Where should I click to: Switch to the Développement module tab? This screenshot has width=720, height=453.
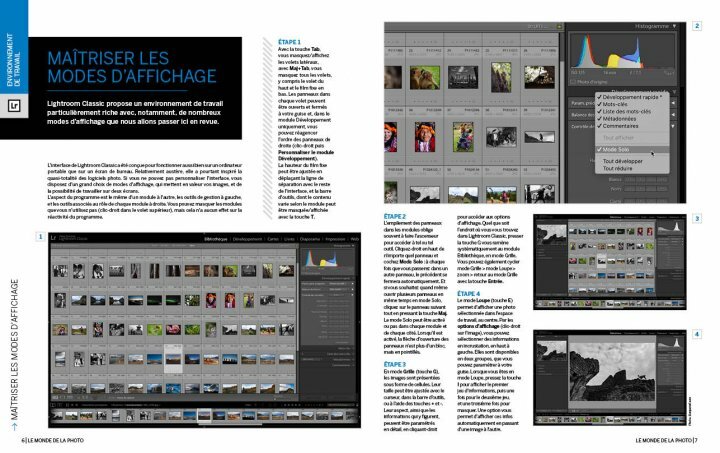pyautogui.click(x=247, y=239)
